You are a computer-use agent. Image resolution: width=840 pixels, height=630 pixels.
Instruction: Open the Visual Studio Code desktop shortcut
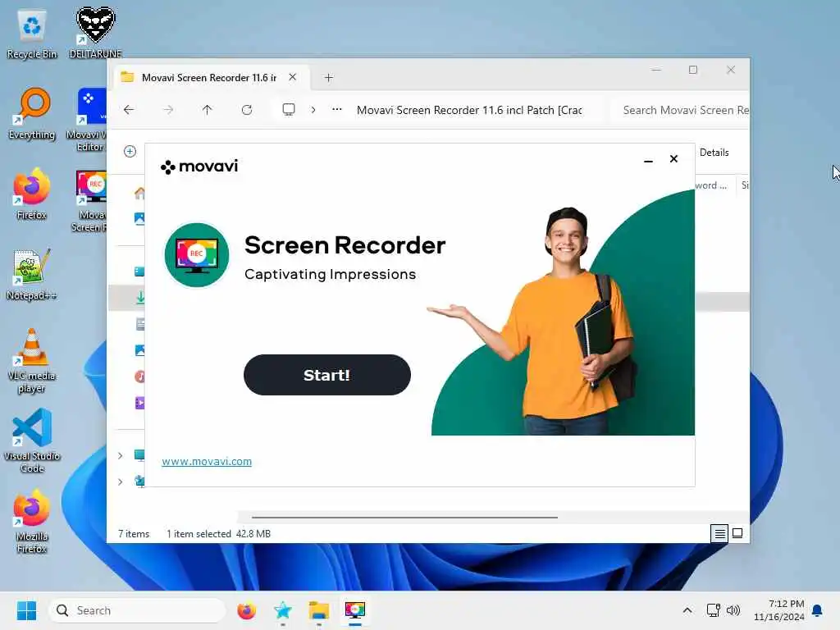32,441
